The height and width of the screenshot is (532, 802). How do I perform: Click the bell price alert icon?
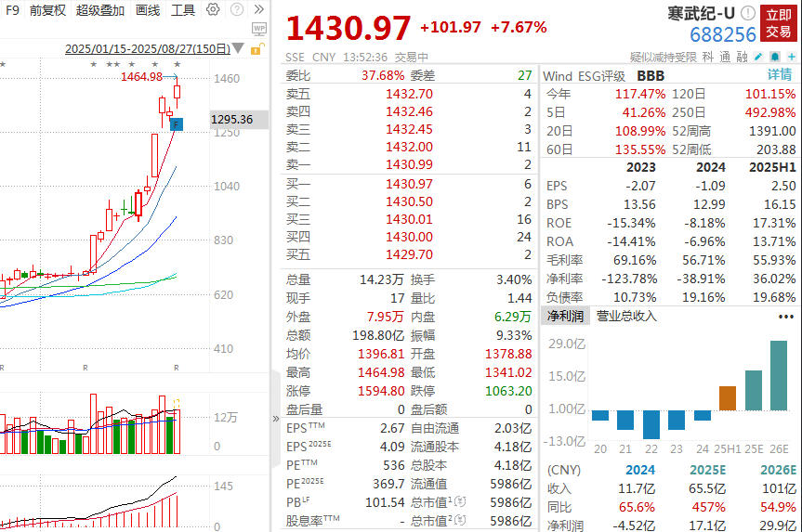point(775,57)
